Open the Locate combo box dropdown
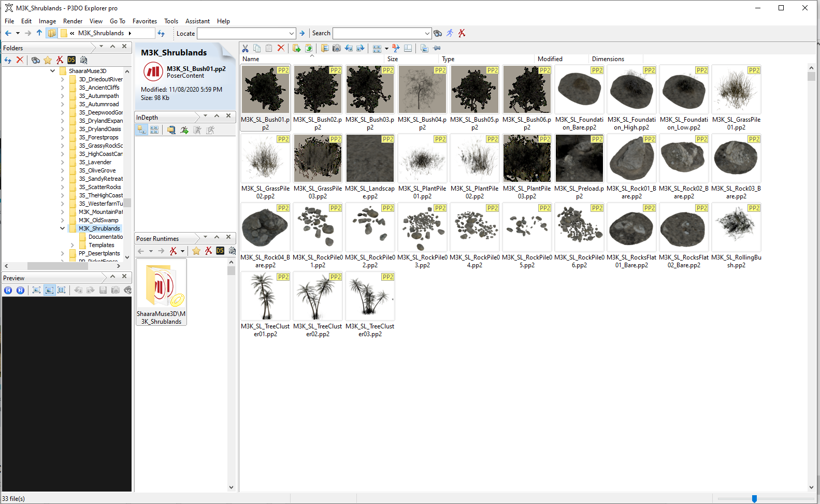This screenshot has height=504, width=820. pyautogui.click(x=291, y=33)
